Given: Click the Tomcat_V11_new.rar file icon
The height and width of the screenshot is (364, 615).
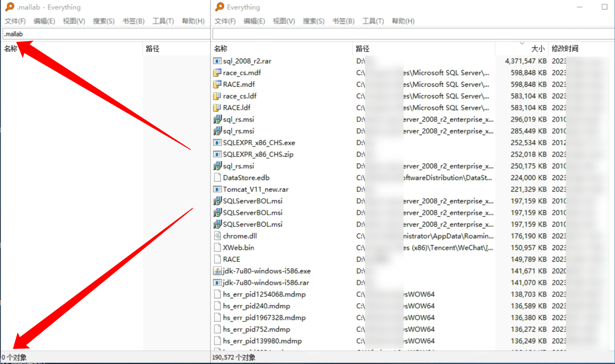Looking at the screenshot, I should [217, 189].
